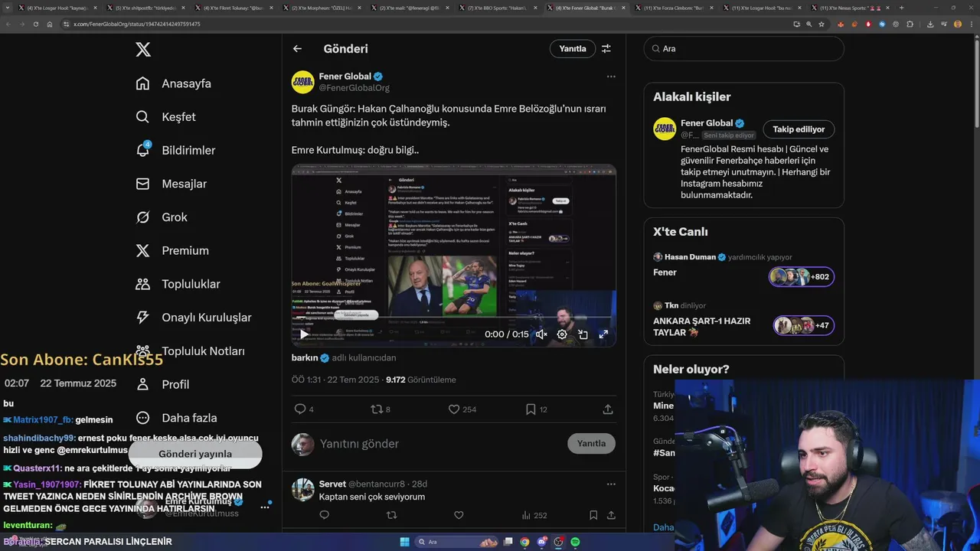Reply to Servet's comment
This screenshot has width=980, height=551.
click(324, 515)
